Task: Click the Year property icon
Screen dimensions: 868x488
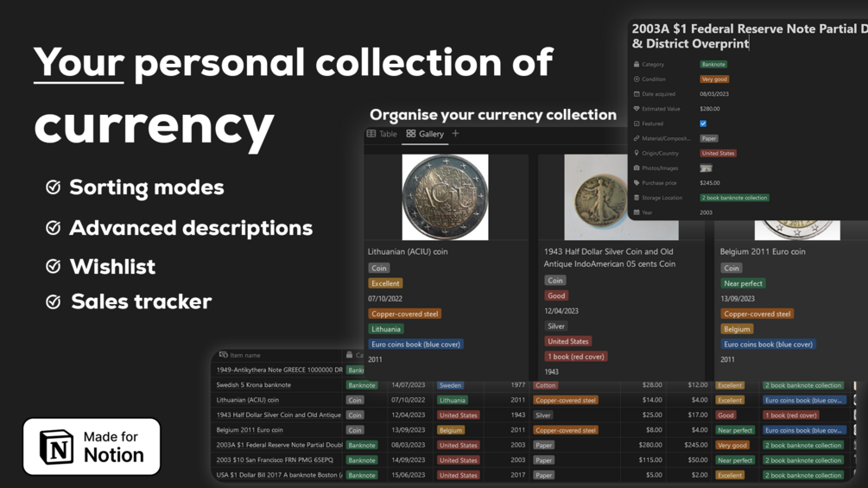Action: 636,212
